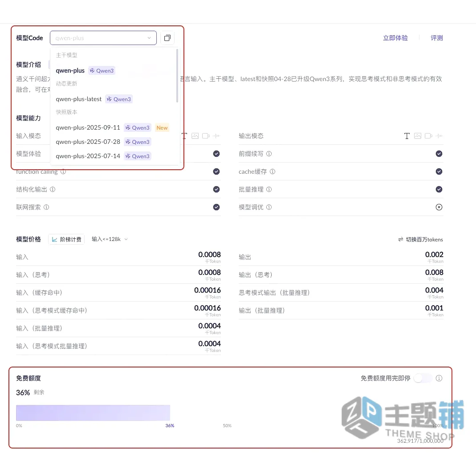This screenshot has width=476, height=453.
Task: Click the 批量推理 checkmark
Action: click(439, 189)
